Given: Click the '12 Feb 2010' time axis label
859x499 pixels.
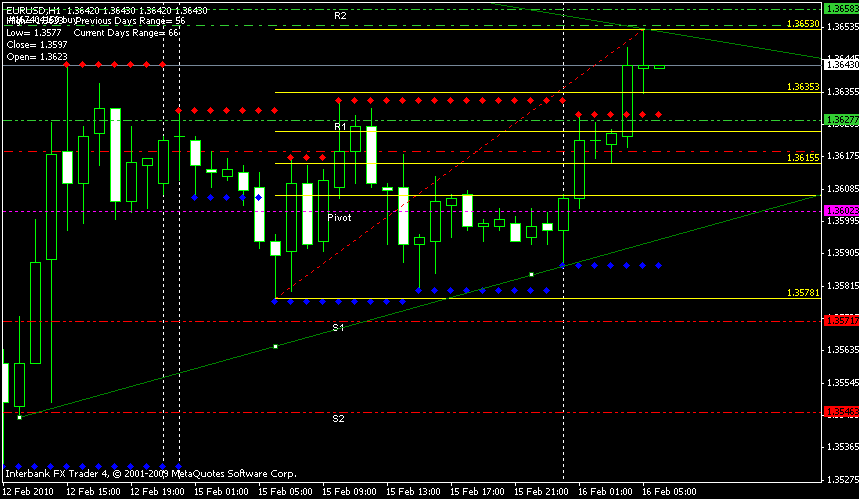Looking at the screenshot, I should [28, 492].
